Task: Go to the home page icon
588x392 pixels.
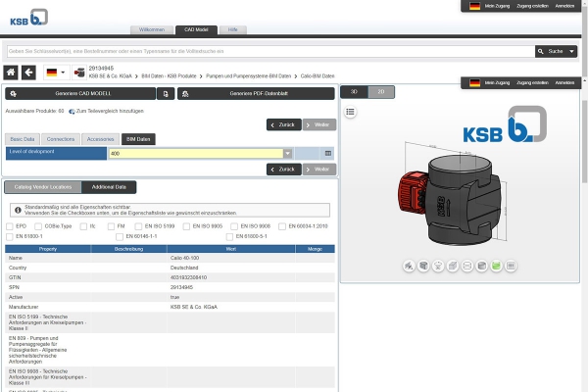Action: (11, 73)
